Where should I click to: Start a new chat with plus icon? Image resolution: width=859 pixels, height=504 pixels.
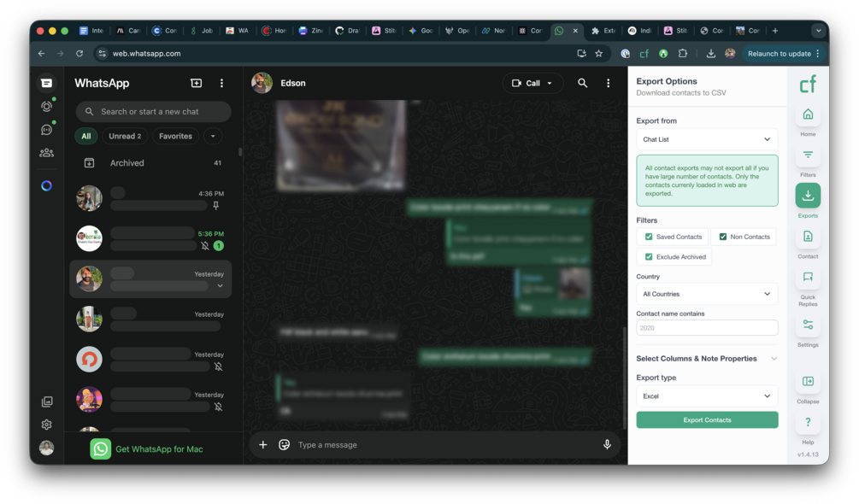(196, 83)
